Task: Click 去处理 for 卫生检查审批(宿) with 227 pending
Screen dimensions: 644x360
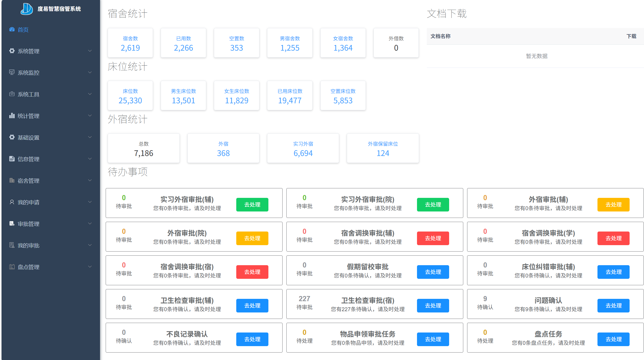Action: [x=433, y=306]
